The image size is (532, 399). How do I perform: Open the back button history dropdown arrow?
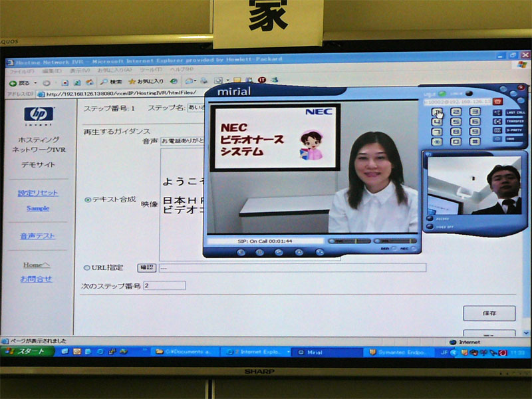35,83
